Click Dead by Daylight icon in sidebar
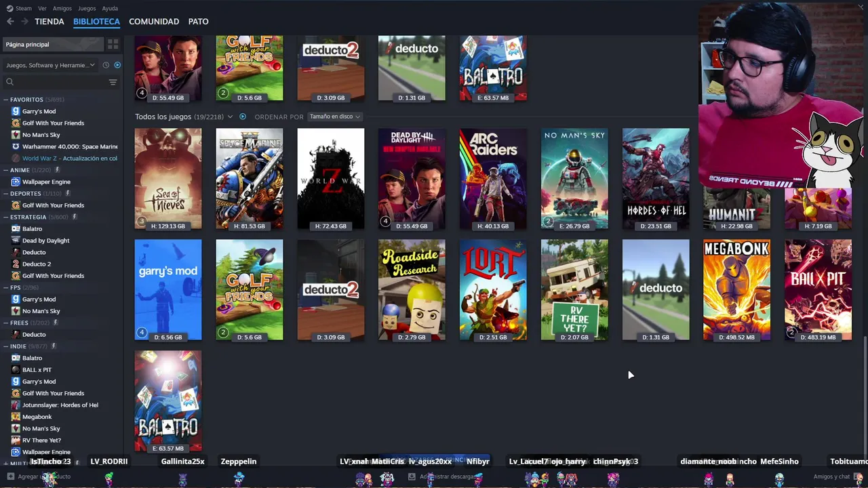The height and width of the screenshot is (488, 868). pyautogui.click(x=16, y=241)
